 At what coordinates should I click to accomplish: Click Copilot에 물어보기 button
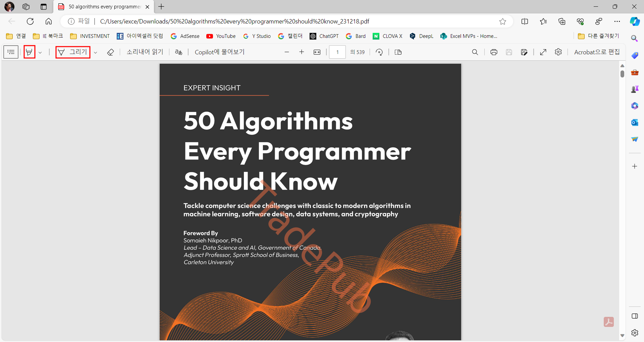(x=220, y=52)
